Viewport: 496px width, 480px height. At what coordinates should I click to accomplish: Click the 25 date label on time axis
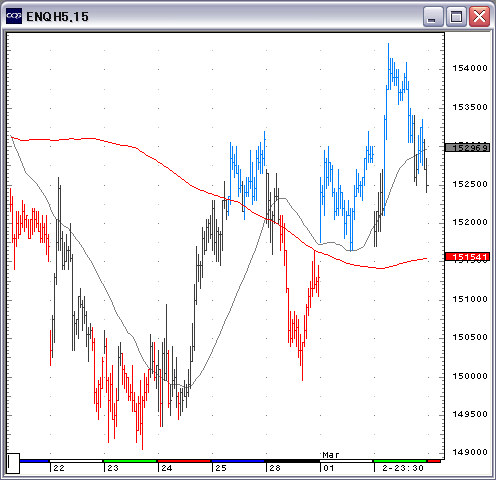pos(221,468)
